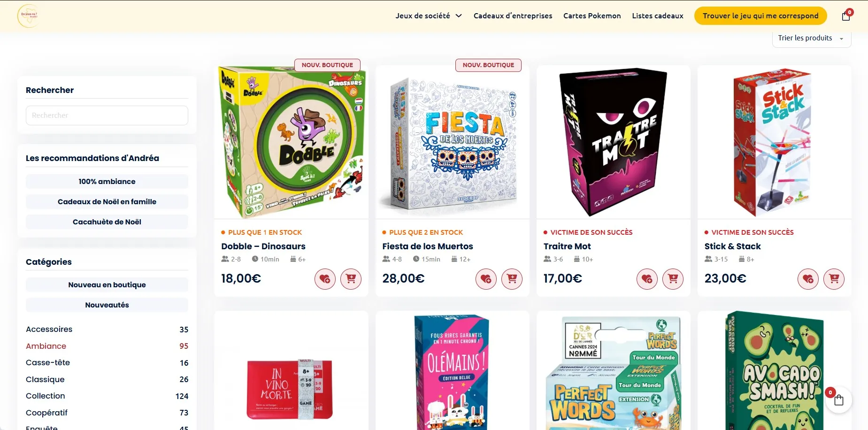Add Stick & Stack to cart
Screen dimensions: 868x430
pyautogui.click(x=834, y=279)
